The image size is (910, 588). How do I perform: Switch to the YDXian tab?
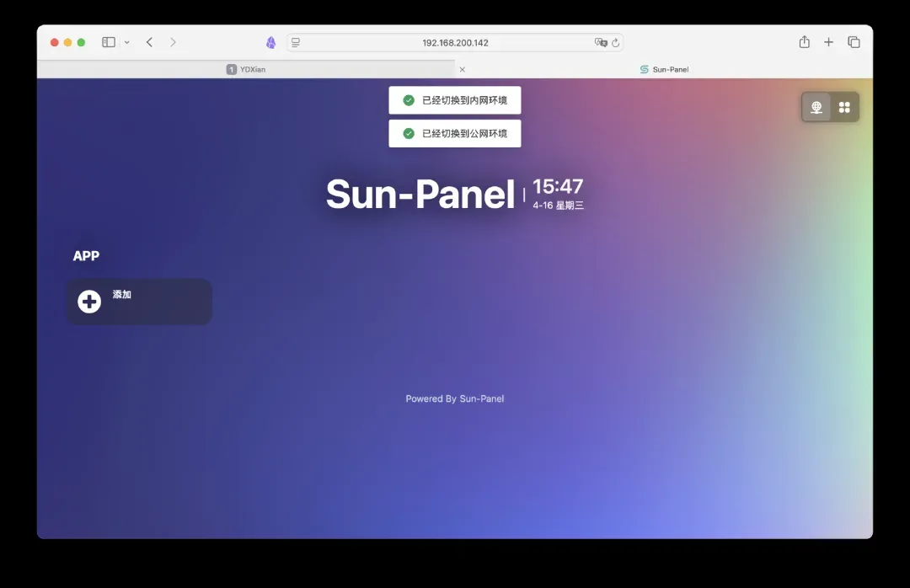tap(246, 69)
